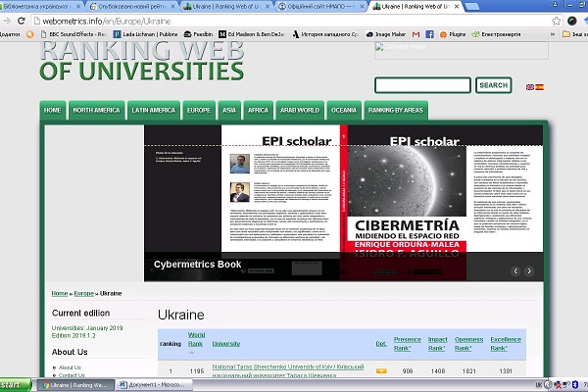
Task: Show next slide in banner carousel
Action: (x=529, y=270)
